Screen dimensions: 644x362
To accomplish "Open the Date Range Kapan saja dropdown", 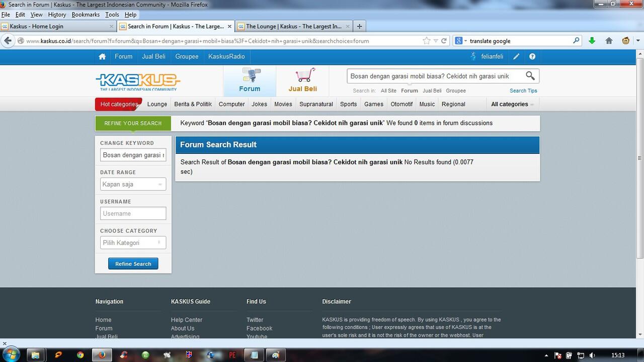I will coord(133,185).
